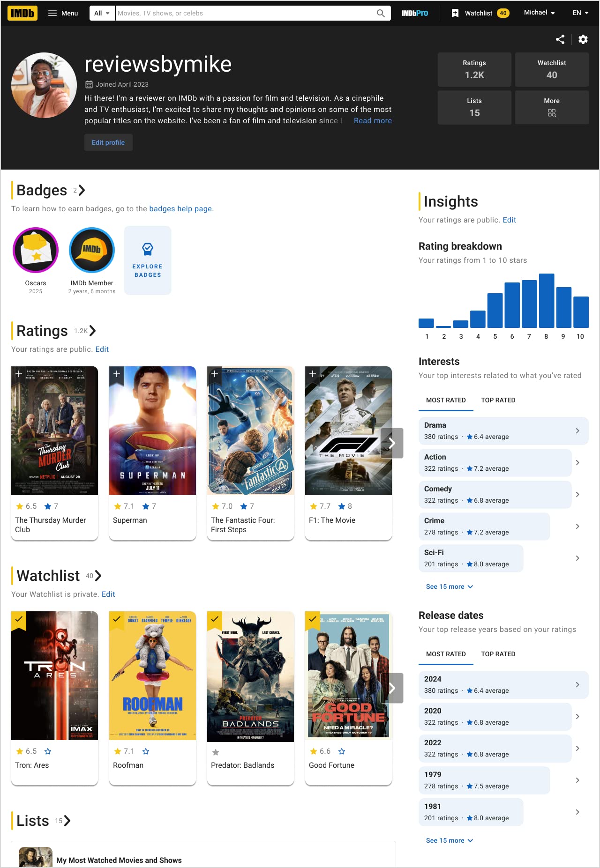Toggle Good Fortune watchlist checkmark ribbon
The width and height of the screenshot is (600, 868).
313,620
